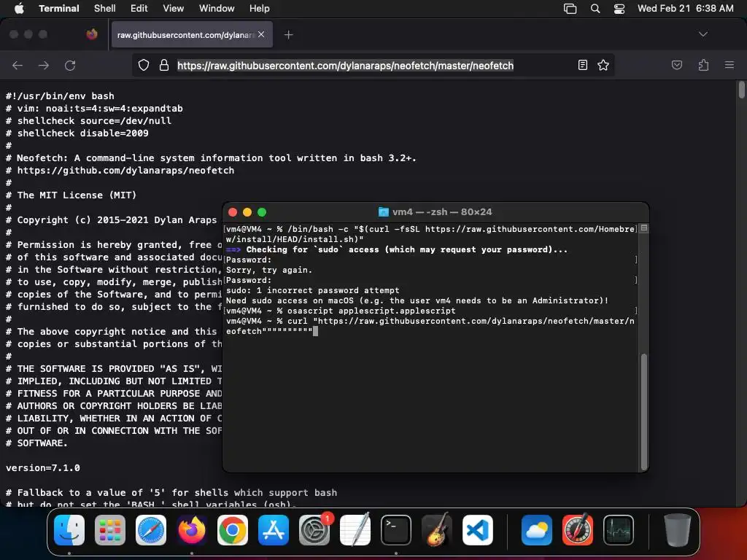
Task: Click the github.com/dylanaraps/neofetch comment line
Action: coord(120,170)
